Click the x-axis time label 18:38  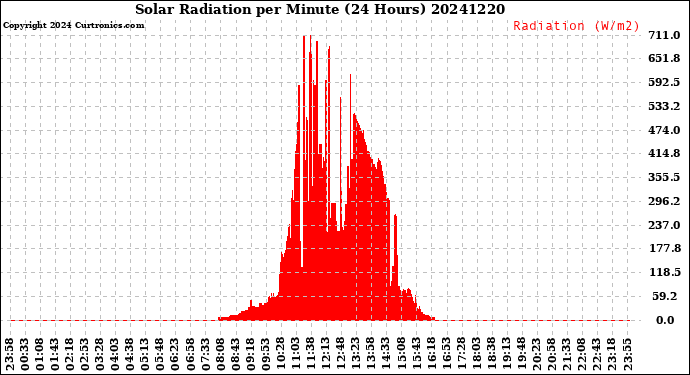point(492,355)
